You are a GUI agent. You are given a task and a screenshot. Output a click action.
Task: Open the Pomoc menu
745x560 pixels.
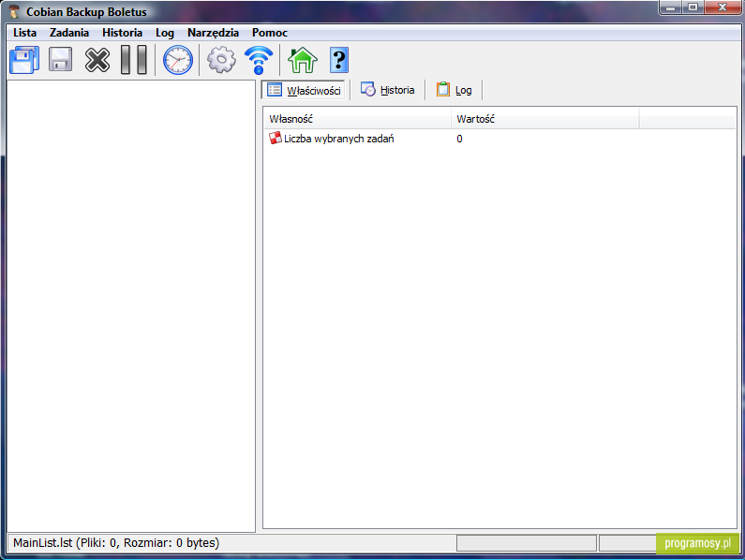[269, 33]
